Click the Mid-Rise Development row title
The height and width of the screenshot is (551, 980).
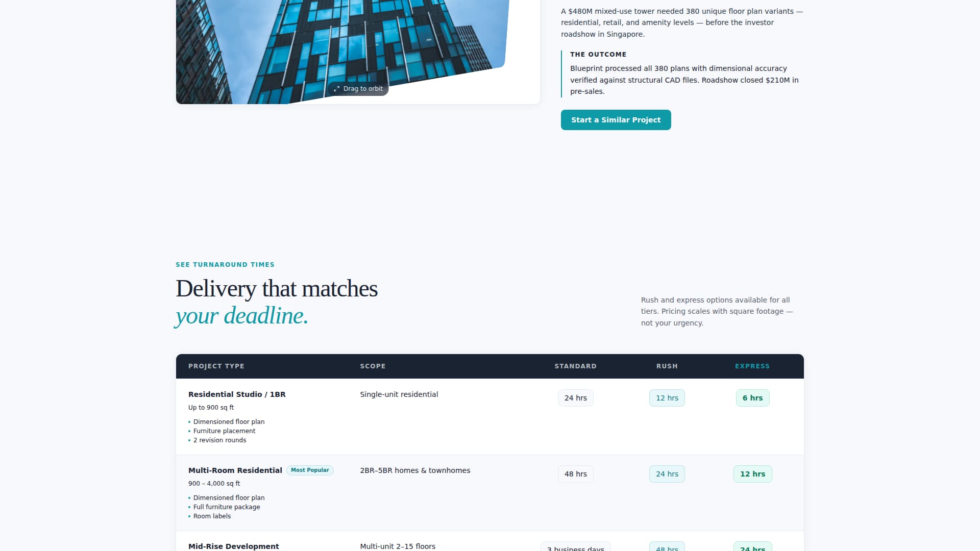(x=234, y=546)
